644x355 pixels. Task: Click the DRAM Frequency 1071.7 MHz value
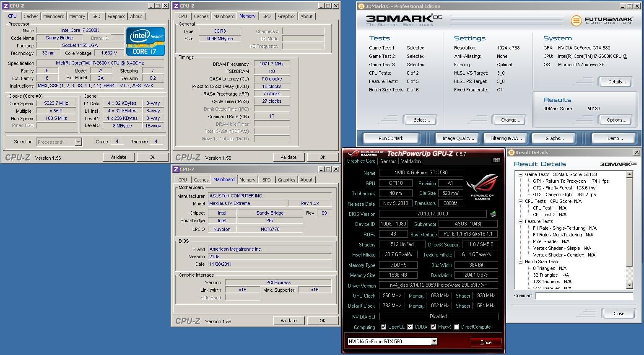tap(272, 64)
